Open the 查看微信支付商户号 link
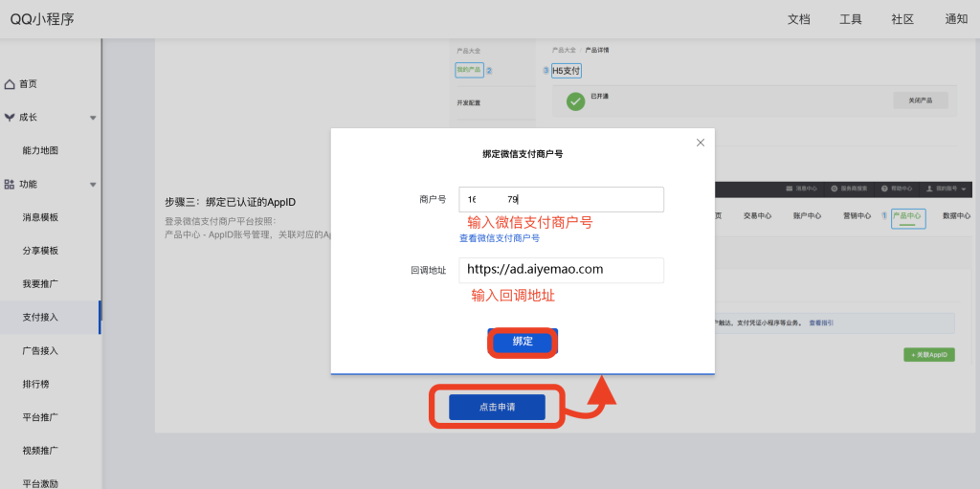The width and height of the screenshot is (980, 489). click(x=499, y=238)
